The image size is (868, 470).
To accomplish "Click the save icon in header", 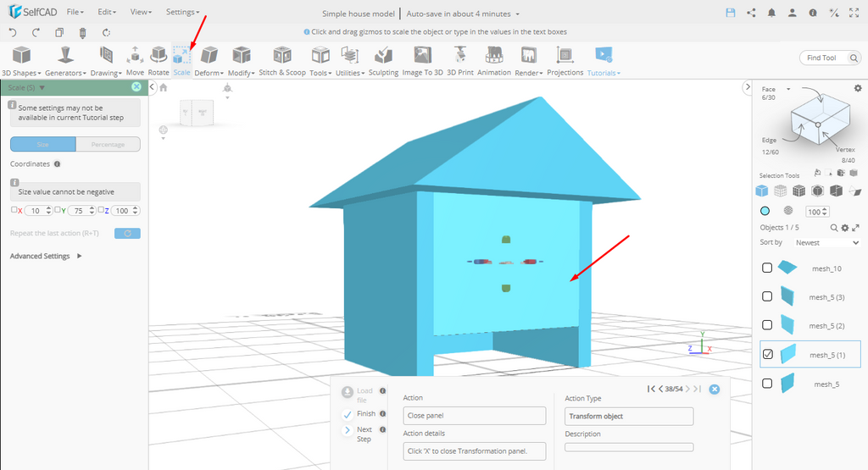I will [x=731, y=13].
